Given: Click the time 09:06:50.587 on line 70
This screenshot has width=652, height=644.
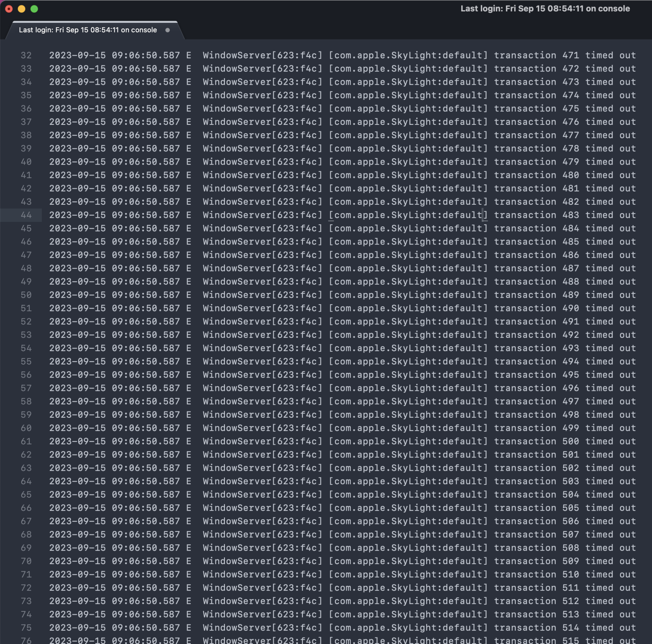Looking at the screenshot, I should [x=146, y=561].
